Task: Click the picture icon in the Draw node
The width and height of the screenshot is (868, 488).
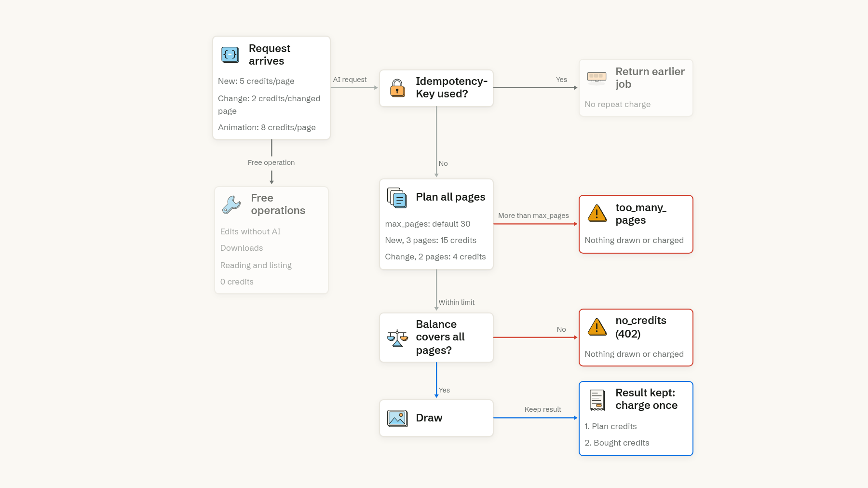Action: [x=397, y=418]
